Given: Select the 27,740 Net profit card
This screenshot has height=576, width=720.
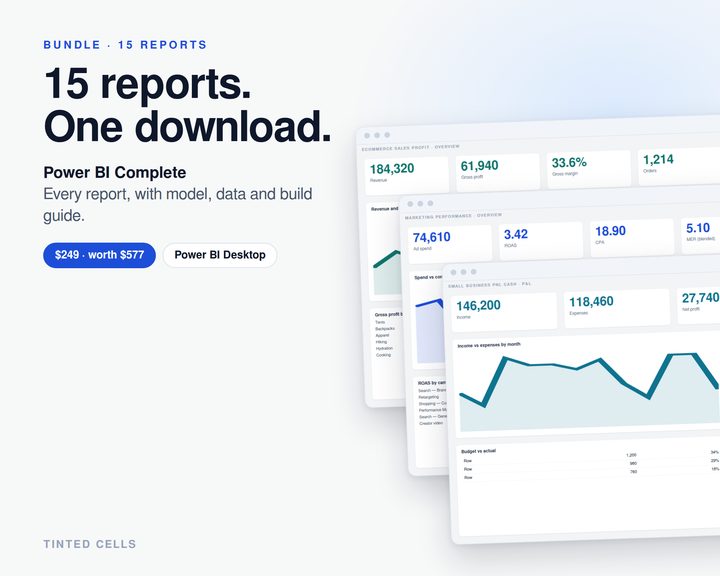Looking at the screenshot, I should tap(699, 305).
